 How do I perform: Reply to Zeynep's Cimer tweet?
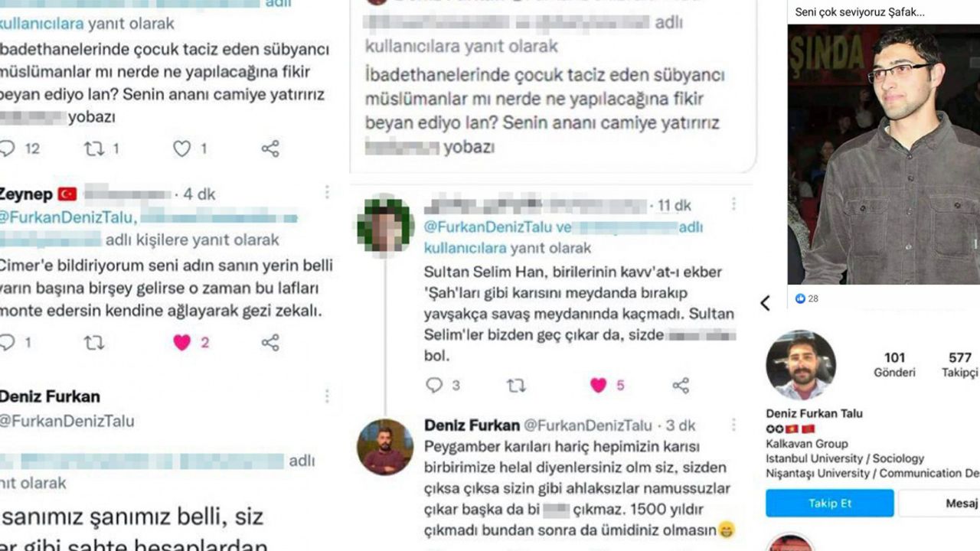click(8, 343)
